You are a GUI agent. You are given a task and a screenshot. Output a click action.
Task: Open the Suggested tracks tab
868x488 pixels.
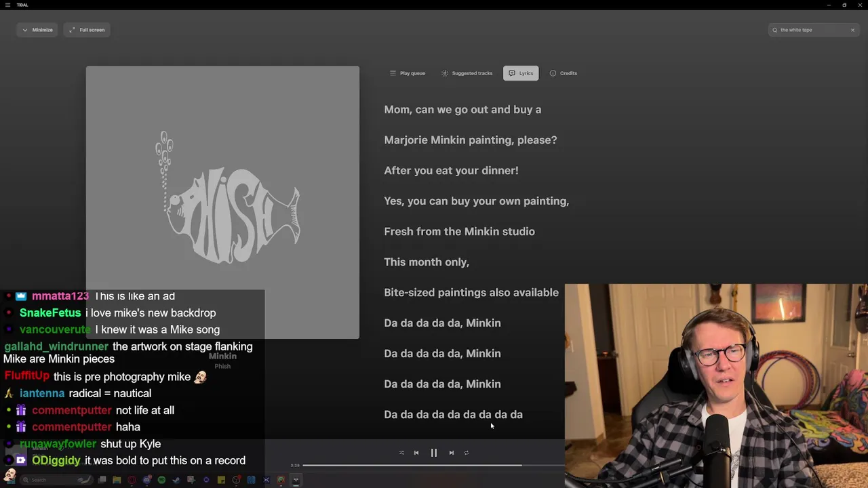pyautogui.click(x=467, y=73)
